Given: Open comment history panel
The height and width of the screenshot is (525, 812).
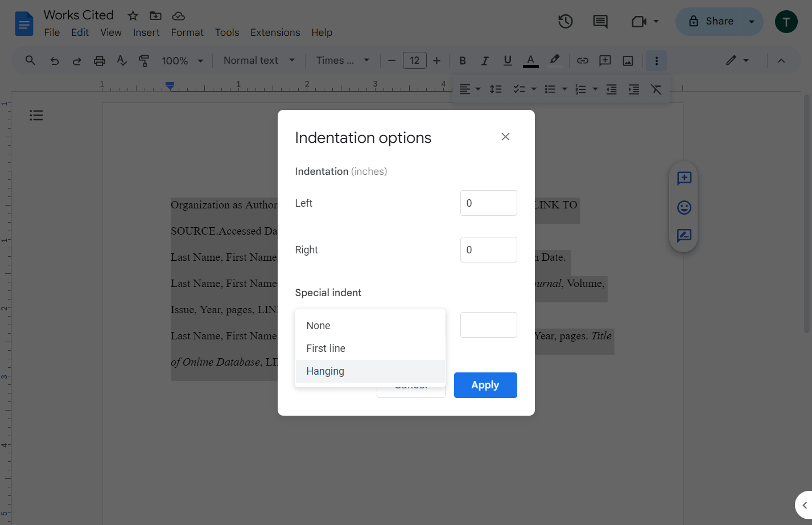Looking at the screenshot, I should pyautogui.click(x=600, y=22).
